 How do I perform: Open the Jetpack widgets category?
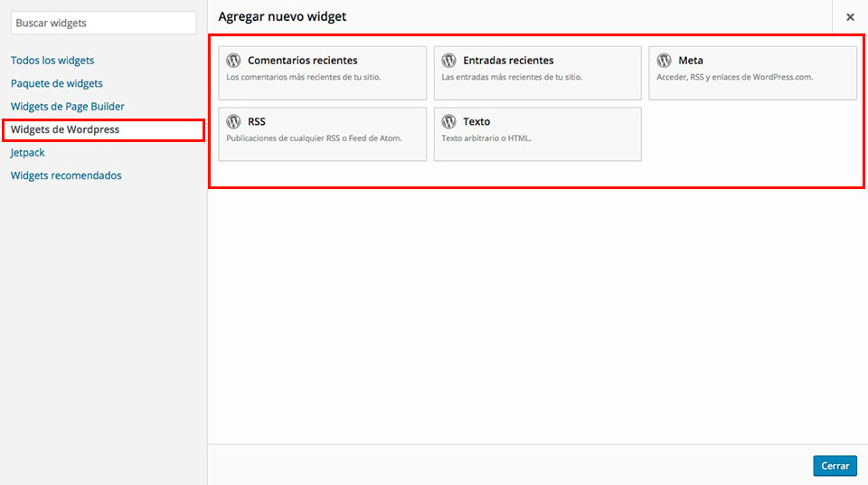[x=28, y=153]
